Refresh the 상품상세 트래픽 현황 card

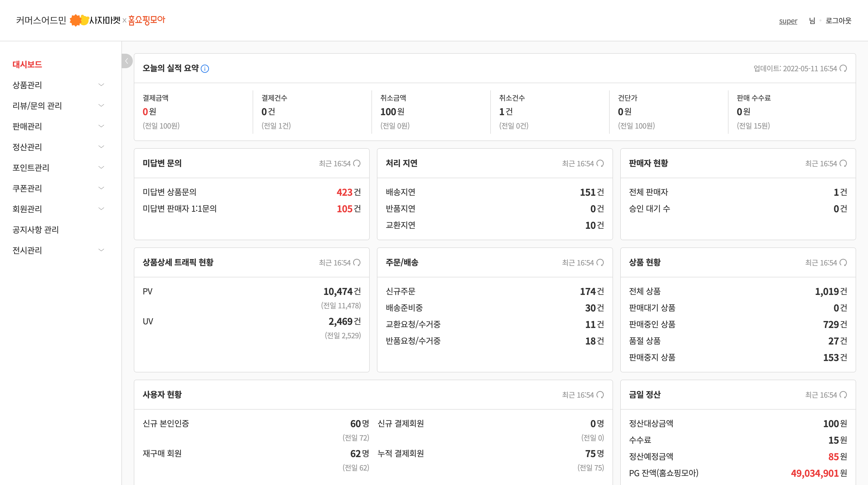point(357,262)
